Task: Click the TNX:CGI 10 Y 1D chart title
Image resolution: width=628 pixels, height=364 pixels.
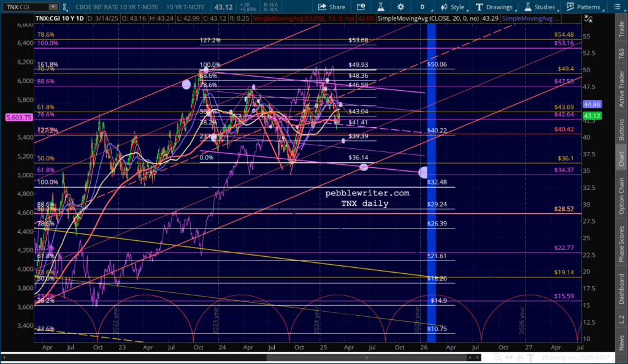Action: 59,18
